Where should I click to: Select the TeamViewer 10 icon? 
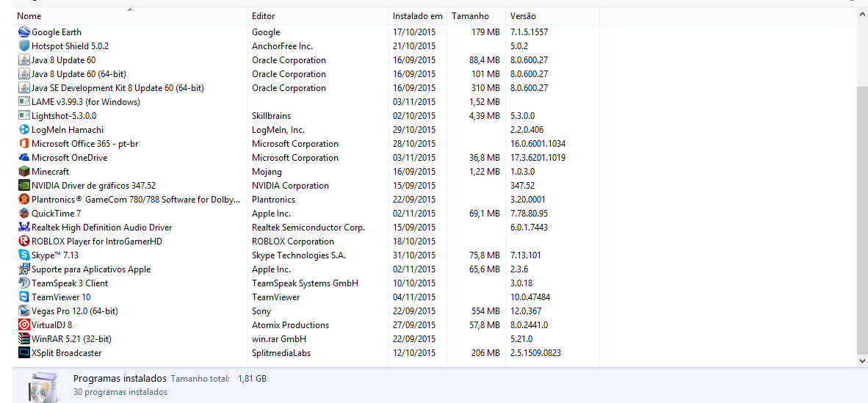[x=23, y=297]
